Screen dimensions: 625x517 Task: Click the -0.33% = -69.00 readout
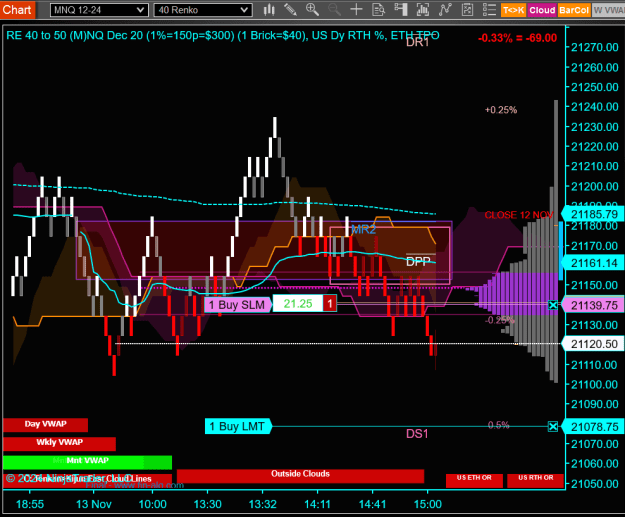pyautogui.click(x=517, y=38)
